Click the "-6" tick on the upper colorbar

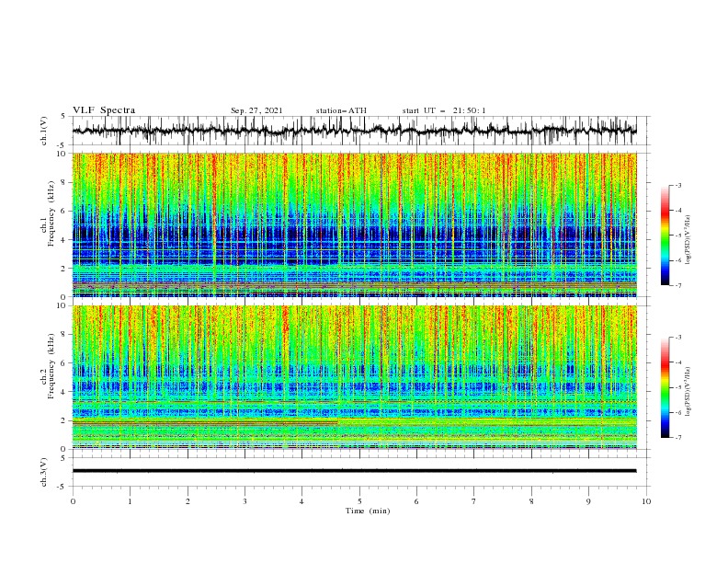click(x=677, y=260)
